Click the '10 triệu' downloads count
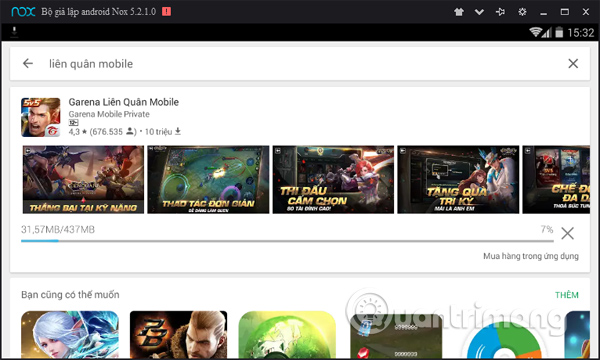600x360 pixels. tap(163, 132)
